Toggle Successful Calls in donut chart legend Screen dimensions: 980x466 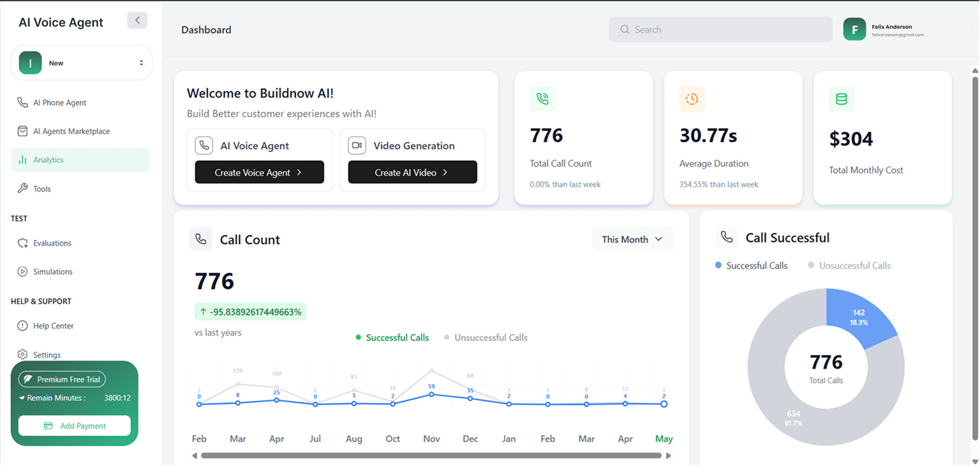point(751,266)
